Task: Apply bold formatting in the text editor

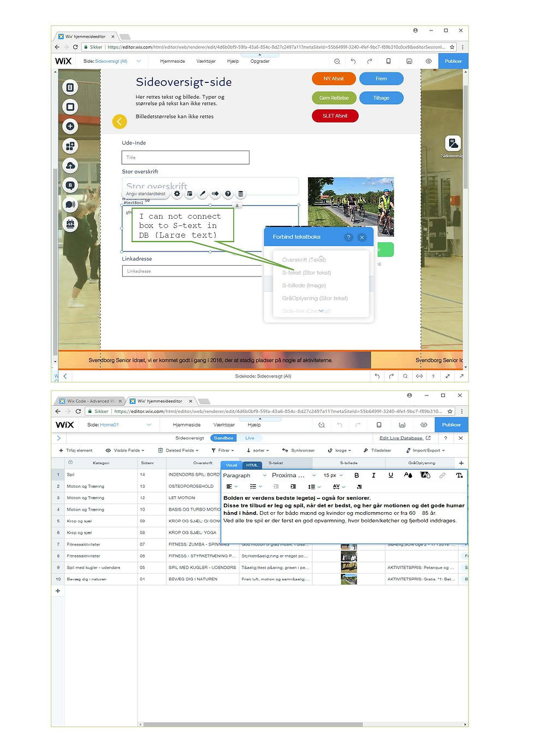Action: [x=356, y=476]
